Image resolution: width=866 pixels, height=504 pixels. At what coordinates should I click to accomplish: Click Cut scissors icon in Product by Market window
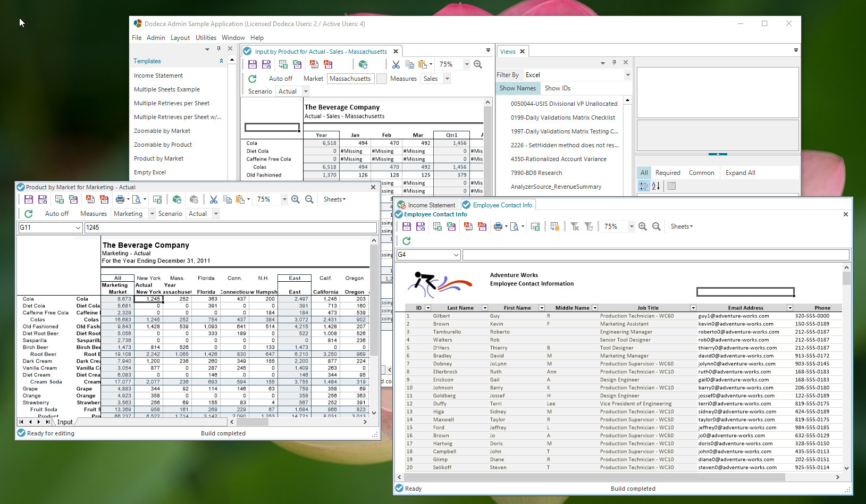click(x=214, y=199)
